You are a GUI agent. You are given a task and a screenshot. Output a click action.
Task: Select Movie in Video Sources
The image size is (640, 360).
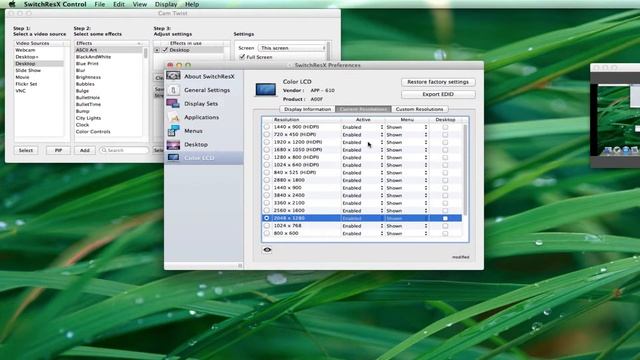22,77
